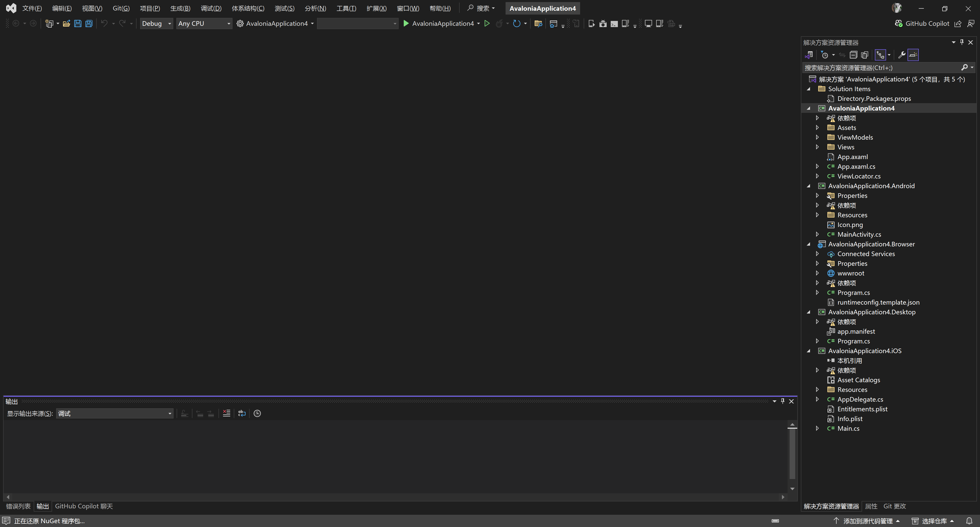
Task: Click the Open File folder icon
Action: [x=67, y=23]
